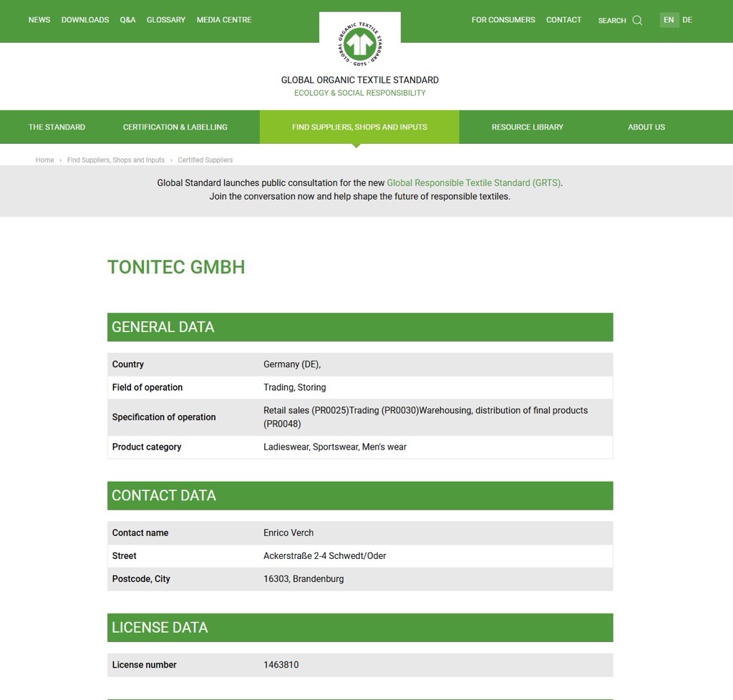The height and width of the screenshot is (700, 733).
Task: Click the License Data section header
Action: coord(360,628)
